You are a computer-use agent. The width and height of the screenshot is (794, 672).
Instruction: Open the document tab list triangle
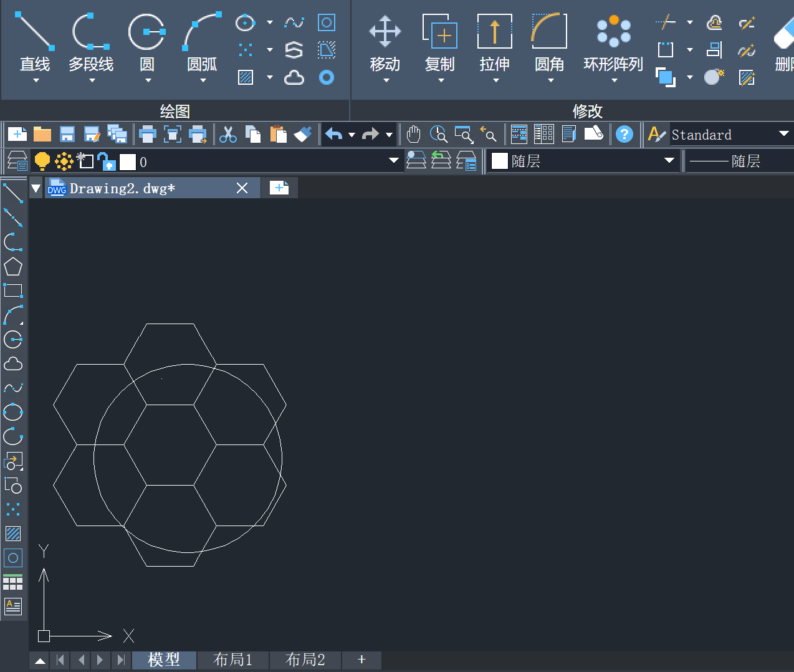36,188
